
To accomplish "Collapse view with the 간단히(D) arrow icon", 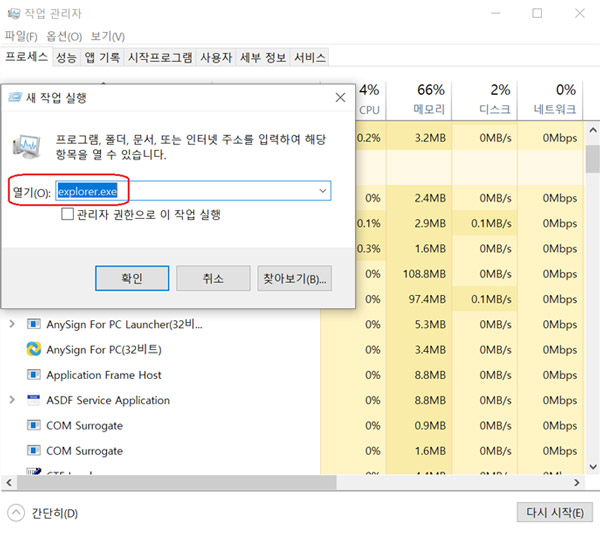I will (x=16, y=513).
